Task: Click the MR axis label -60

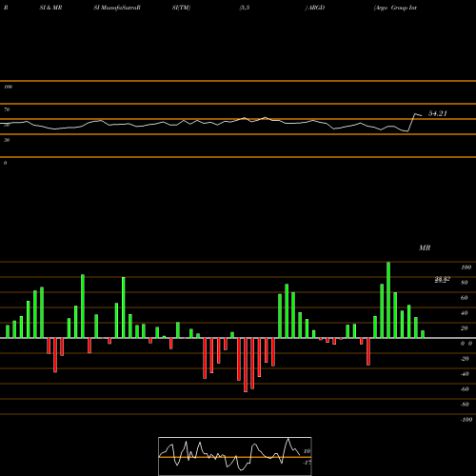Action: tap(465, 389)
